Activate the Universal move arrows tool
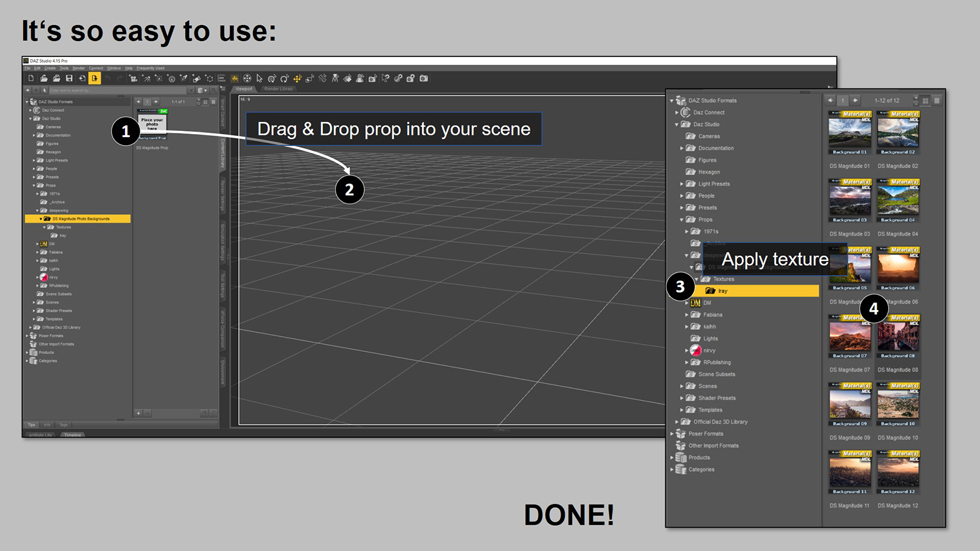This screenshot has width=980, height=551. pyautogui.click(x=297, y=78)
